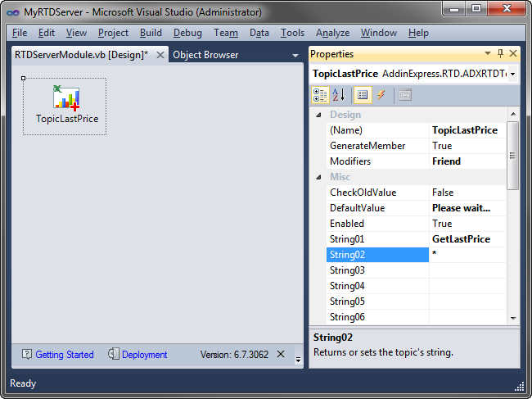532x399 pixels.
Task: Select the String04 property
Action: pos(377,286)
